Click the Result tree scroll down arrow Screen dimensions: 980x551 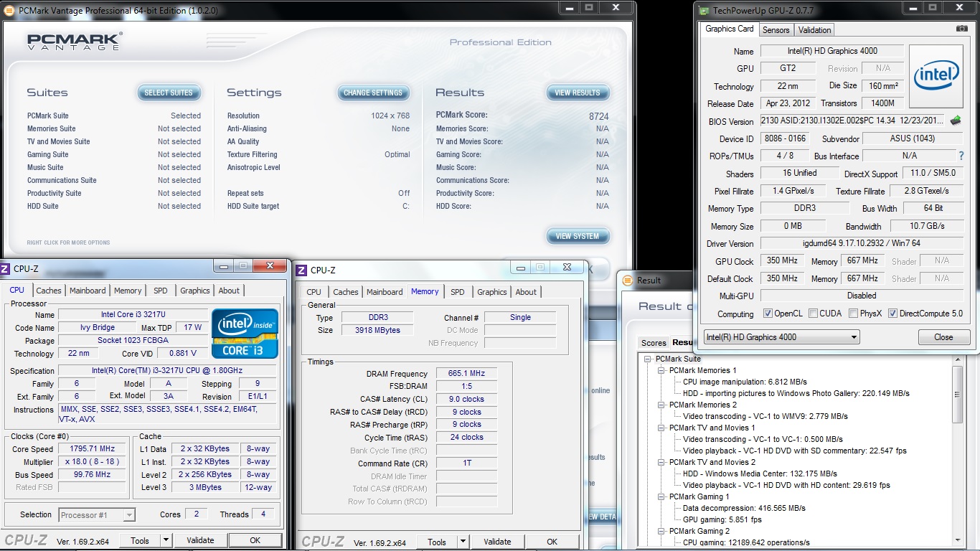point(956,539)
